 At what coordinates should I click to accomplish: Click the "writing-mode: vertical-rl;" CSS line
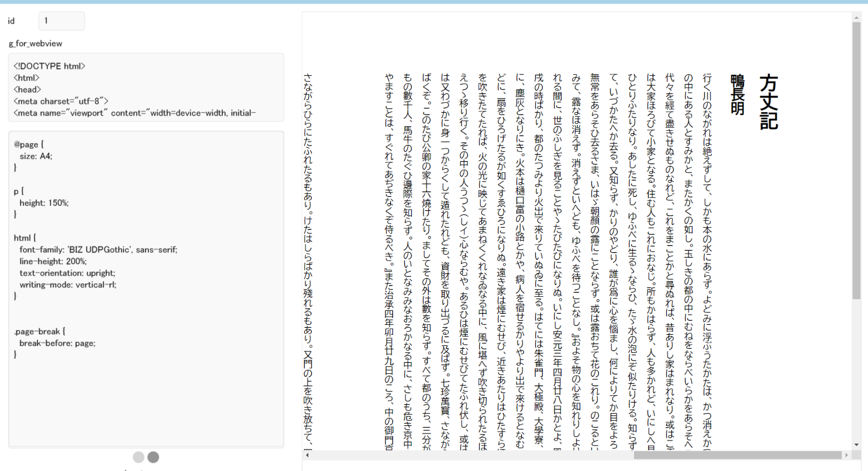point(68,285)
